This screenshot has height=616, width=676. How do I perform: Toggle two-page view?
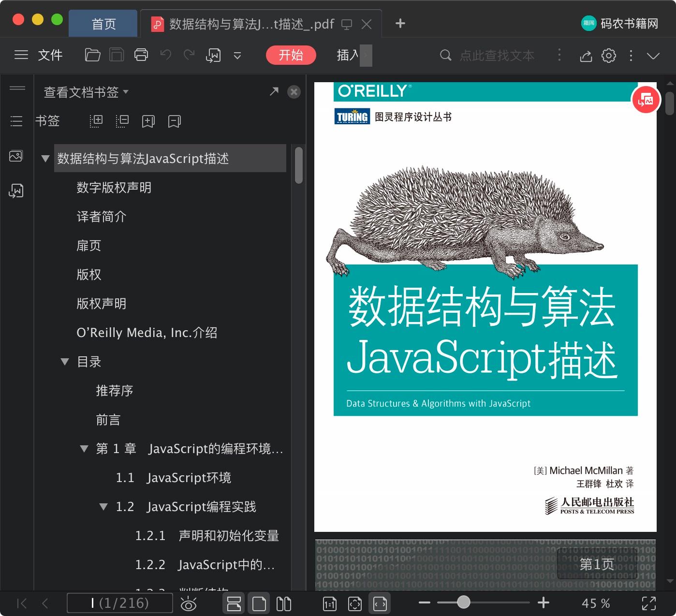click(284, 603)
